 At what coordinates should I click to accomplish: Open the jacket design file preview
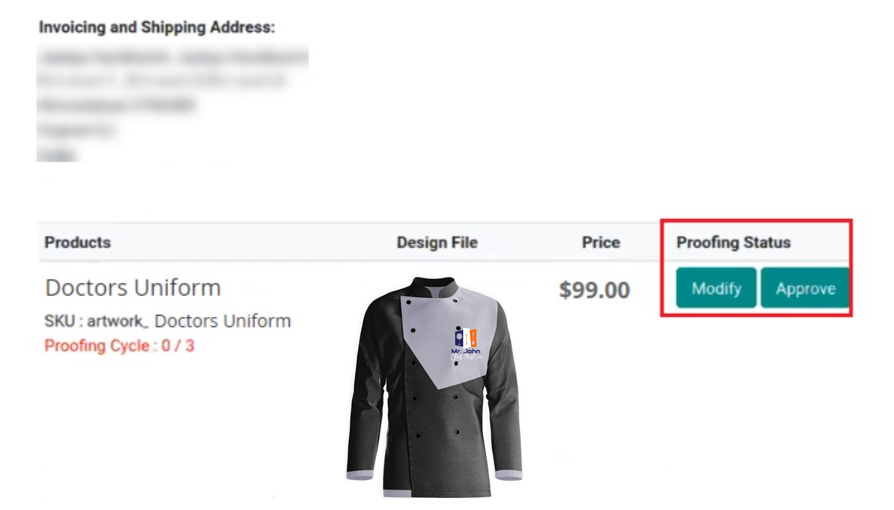[435, 390]
